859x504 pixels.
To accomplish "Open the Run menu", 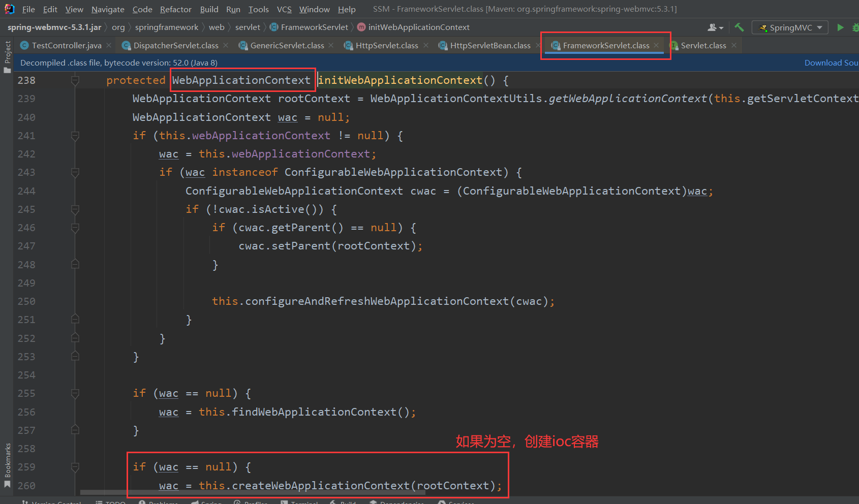I will click(233, 9).
